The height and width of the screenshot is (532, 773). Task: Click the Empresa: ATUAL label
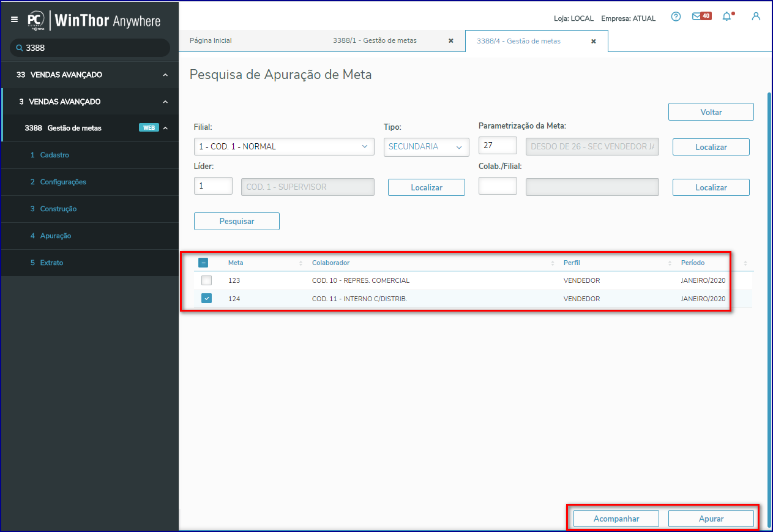click(629, 18)
